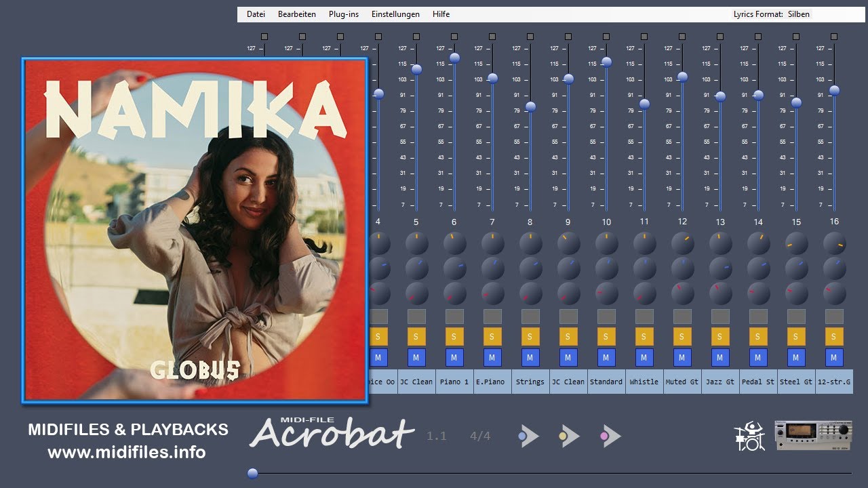Click channel 15 volume fader handle

click(796, 102)
